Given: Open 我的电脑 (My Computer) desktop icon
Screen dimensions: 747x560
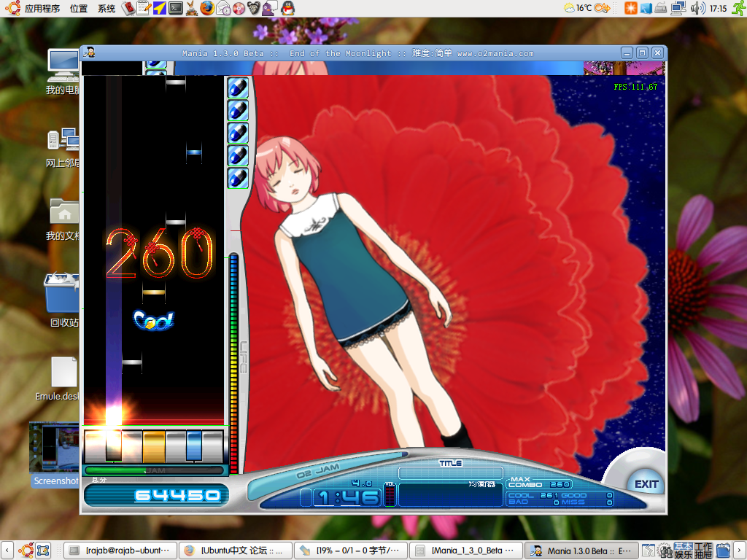Looking at the screenshot, I should pos(63,71).
